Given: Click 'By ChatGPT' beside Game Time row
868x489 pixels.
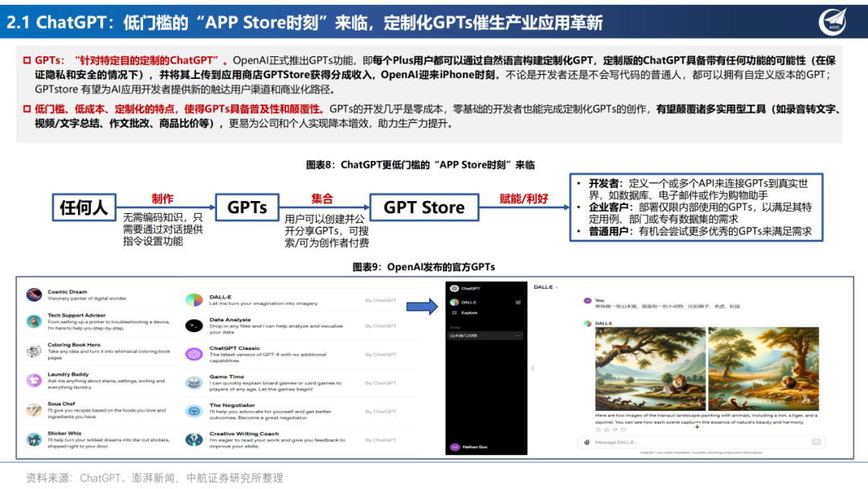Looking at the screenshot, I should 381,383.
